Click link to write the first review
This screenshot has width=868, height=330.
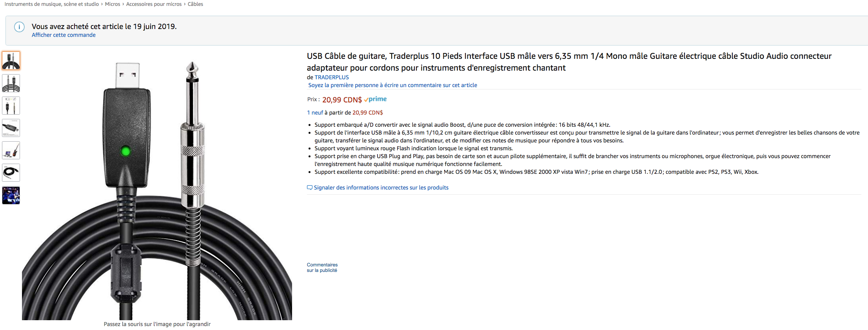tap(392, 85)
